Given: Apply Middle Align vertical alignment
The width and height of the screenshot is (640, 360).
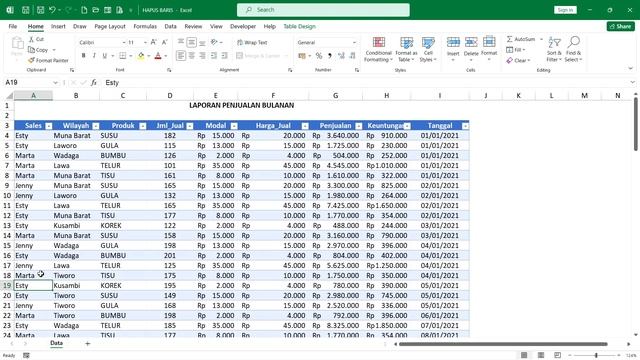Looking at the screenshot, I should (191, 42).
